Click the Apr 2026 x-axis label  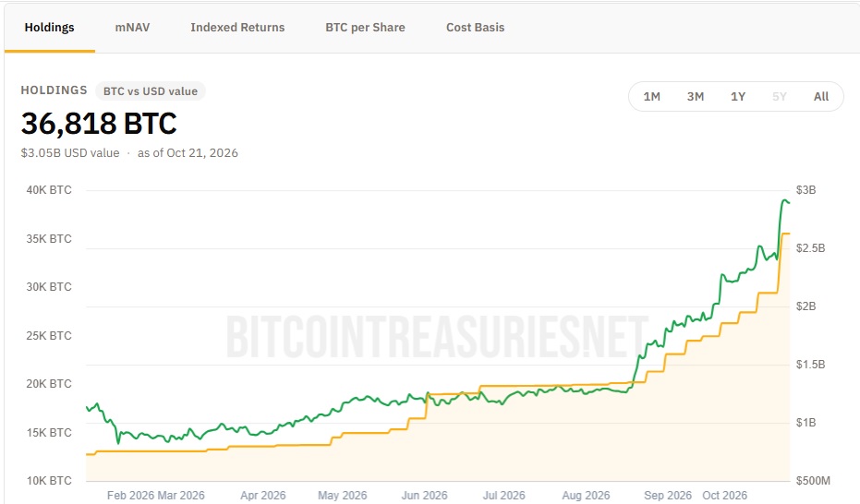coord(263,496)
